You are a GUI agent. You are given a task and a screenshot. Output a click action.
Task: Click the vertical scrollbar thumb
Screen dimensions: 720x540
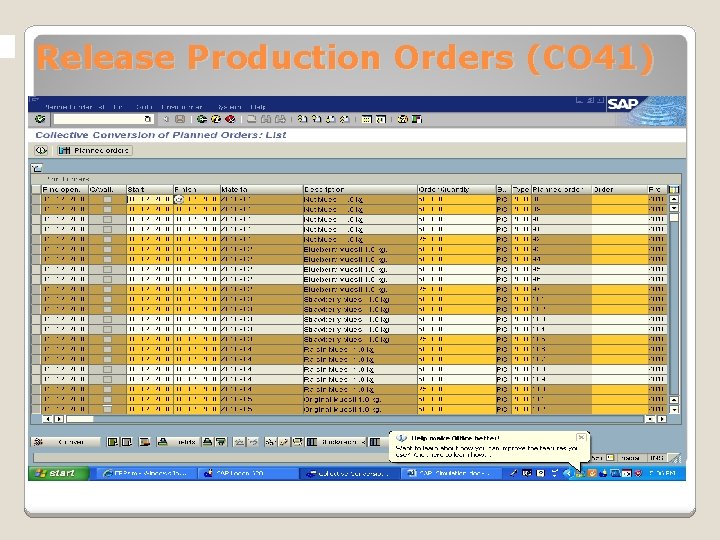click(674, 218)
